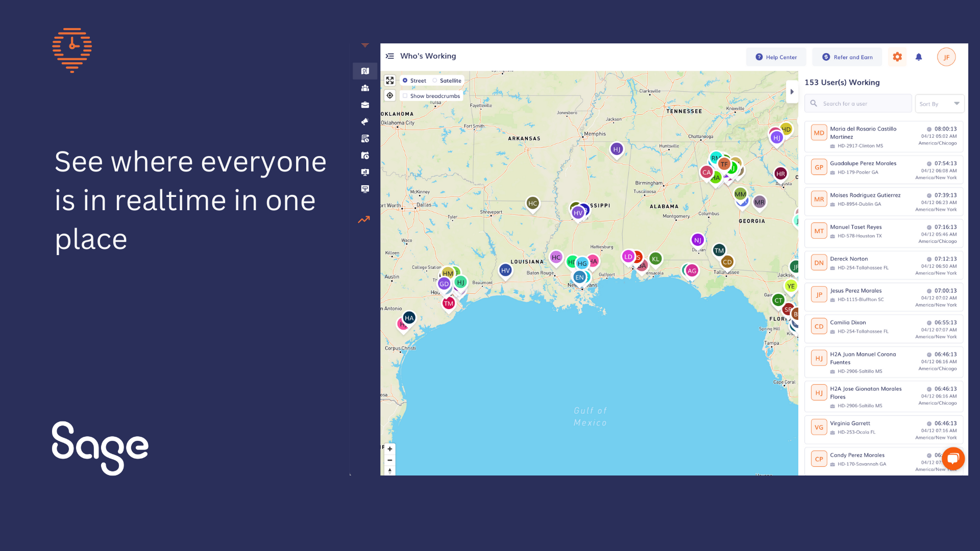The height and width of the screenshot is (551, 980).
Task: Open the orange settings gear
Action: [x=897, y=57]
